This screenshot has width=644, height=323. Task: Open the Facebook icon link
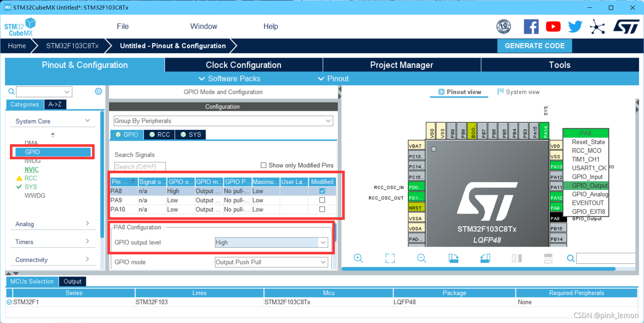531,26
